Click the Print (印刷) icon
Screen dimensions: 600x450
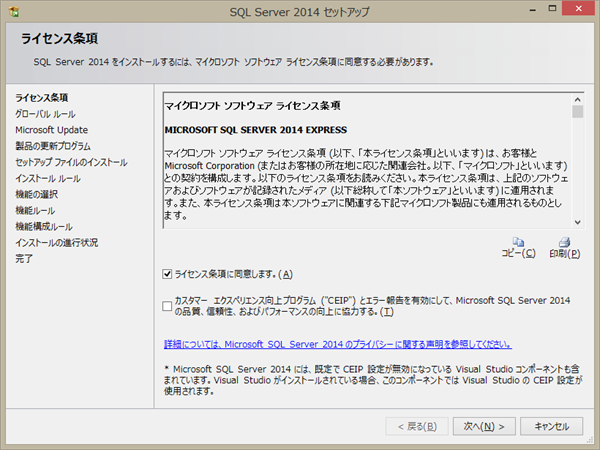pyautogui.click(x=564, y=242)
